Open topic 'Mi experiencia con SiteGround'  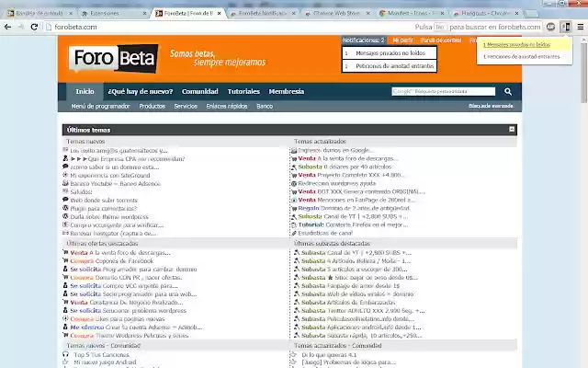(110, 176)
